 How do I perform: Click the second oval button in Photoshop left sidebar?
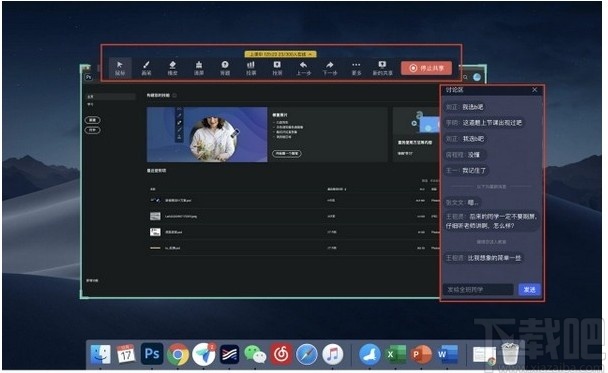[x=92, y=130]
